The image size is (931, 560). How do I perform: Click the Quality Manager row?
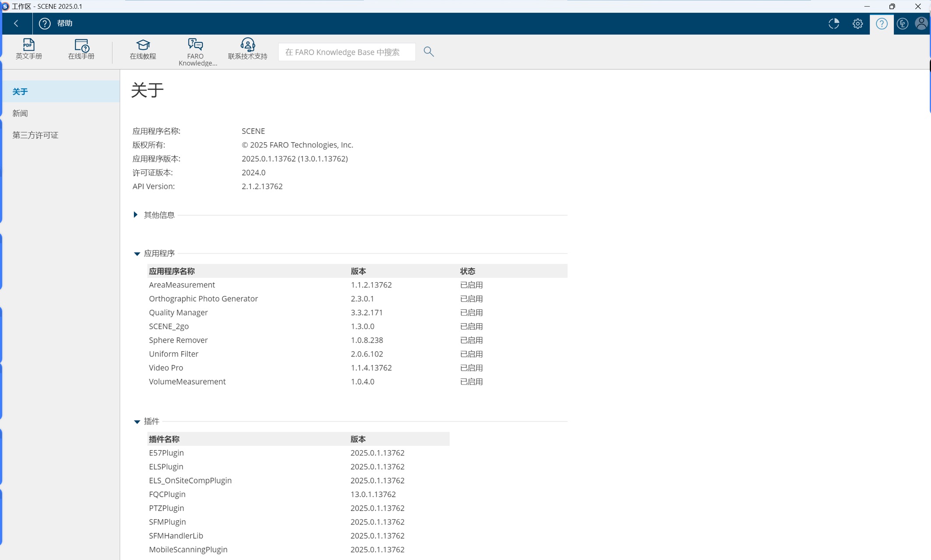(179, 312)
